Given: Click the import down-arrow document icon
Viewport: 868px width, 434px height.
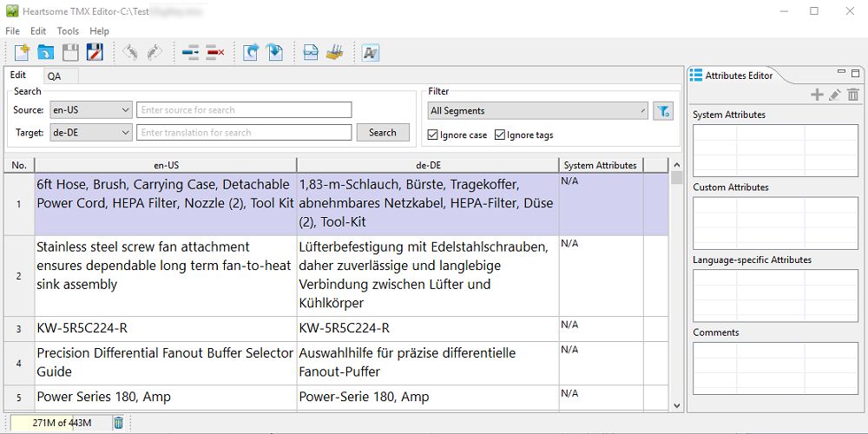Looking at the screenshot, I should (274, 53).
